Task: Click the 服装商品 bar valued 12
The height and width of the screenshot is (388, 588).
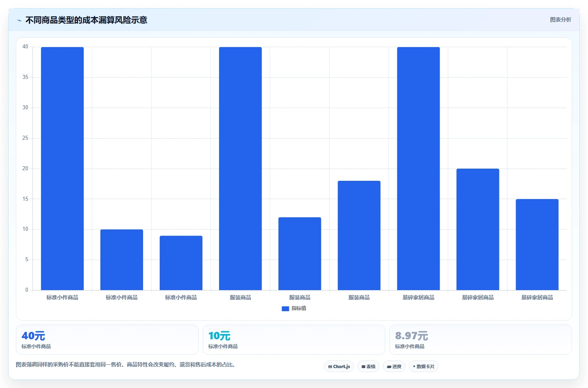Action: coord(299,254)
